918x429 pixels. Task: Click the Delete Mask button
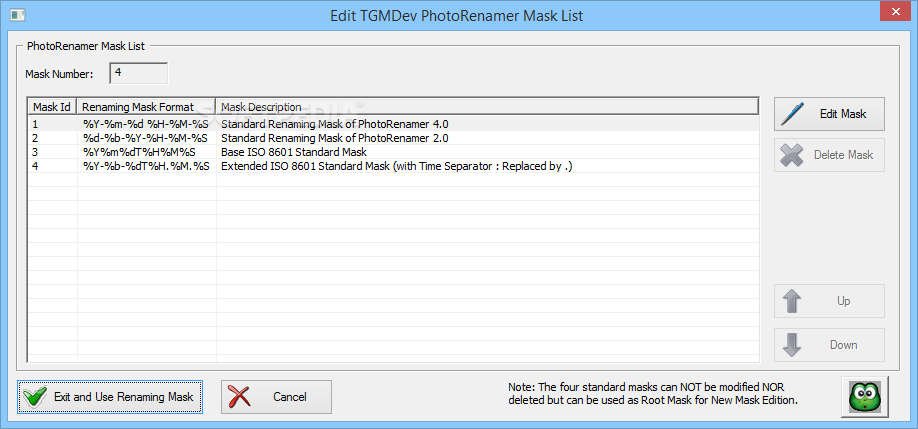tap(829, 155)
